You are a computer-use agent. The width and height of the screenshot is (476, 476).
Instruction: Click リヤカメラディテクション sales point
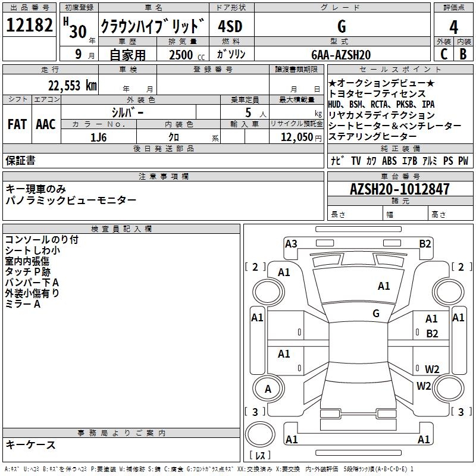click(x=381, y=115)
